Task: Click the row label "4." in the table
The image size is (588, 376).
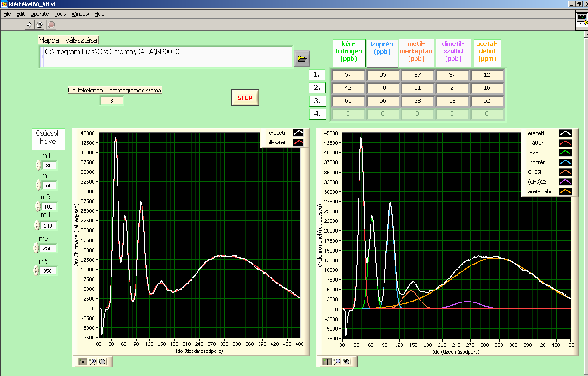Action: (318, 114)
